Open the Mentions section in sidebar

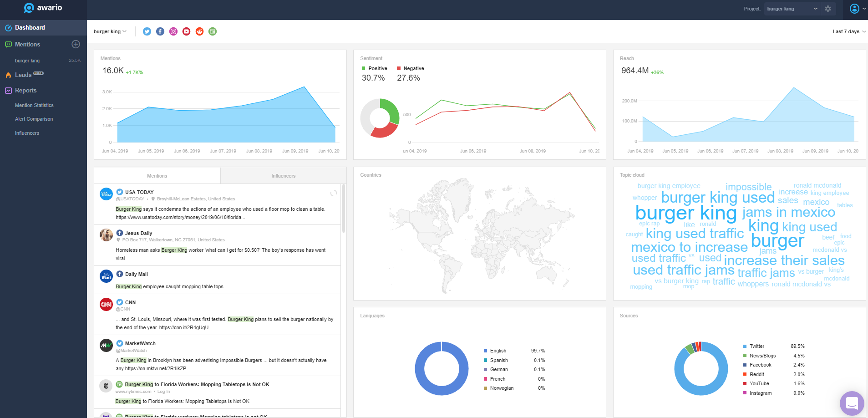27,44
